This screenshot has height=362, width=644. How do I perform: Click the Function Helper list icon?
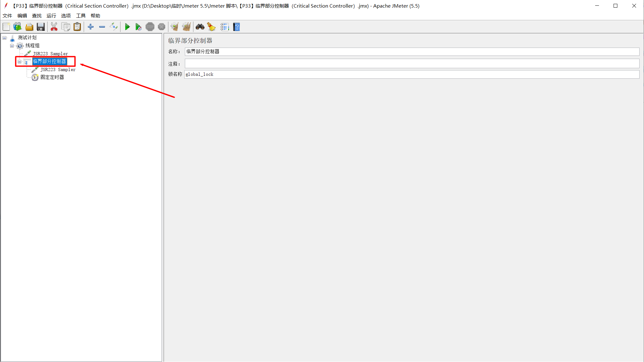coord(224,27)
